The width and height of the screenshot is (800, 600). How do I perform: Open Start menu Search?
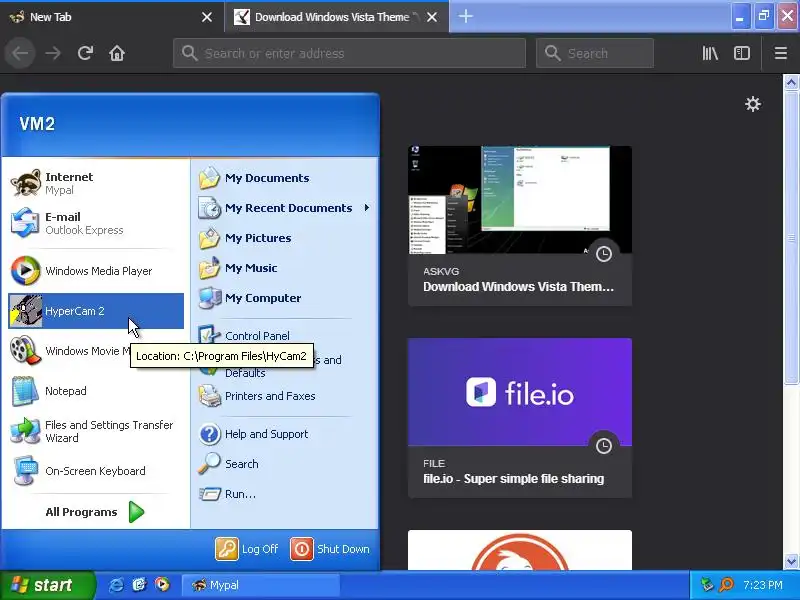pos(283,464)
